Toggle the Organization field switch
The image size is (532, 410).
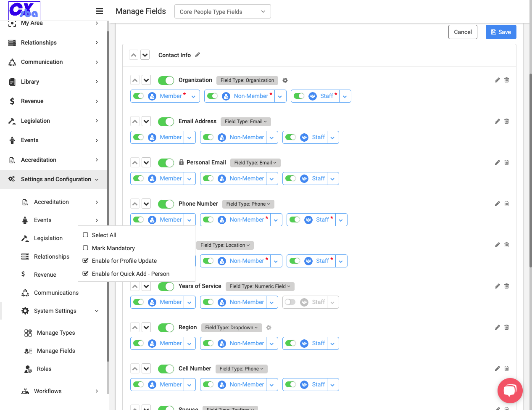coord(166,80)
